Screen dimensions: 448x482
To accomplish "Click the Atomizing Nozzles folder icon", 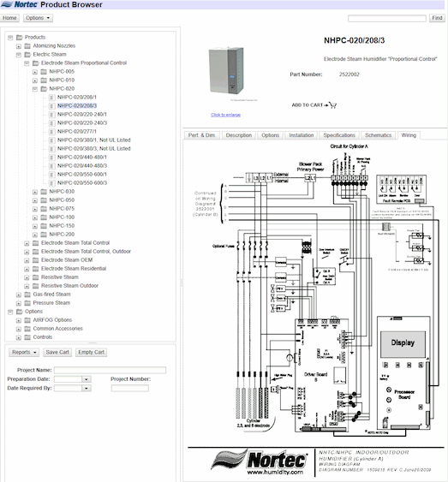I will (27, 46).
